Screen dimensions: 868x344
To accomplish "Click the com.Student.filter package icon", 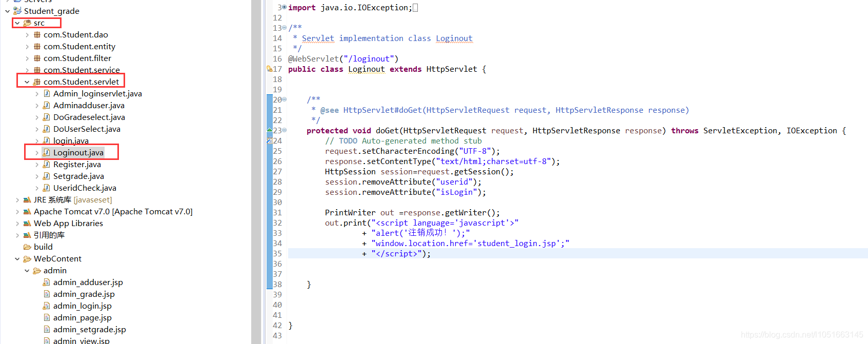I will click(x=37, y=58).
